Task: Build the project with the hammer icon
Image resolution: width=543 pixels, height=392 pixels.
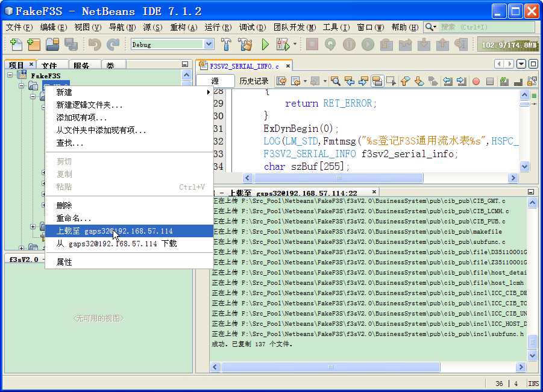Action: point(226,45)
